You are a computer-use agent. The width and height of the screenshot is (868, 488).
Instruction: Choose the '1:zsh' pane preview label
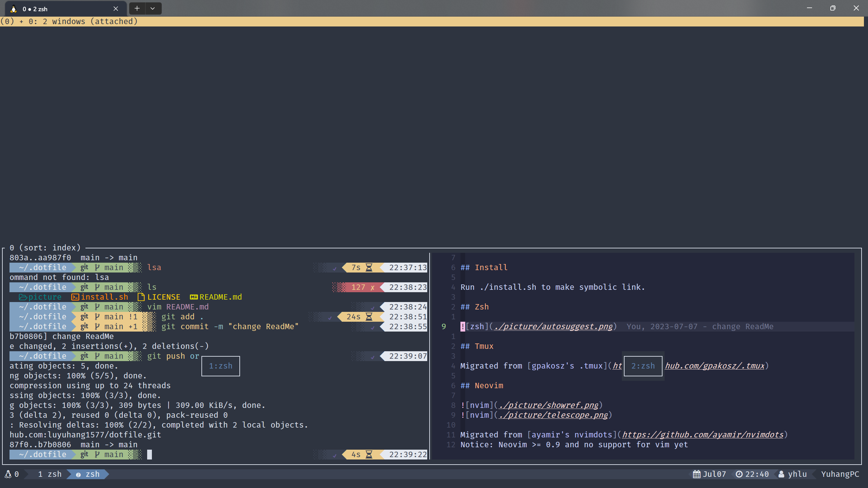pyautogui.click(x=221, y=366)
